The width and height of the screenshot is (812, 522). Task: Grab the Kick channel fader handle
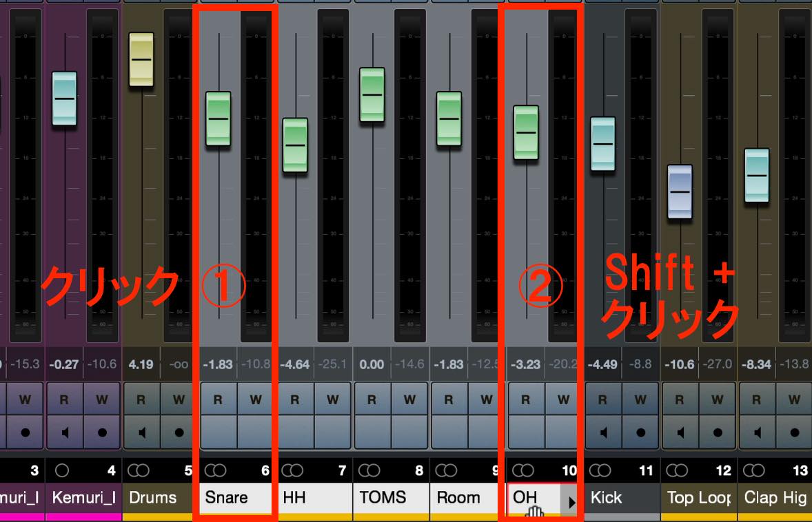click(602, 145)
